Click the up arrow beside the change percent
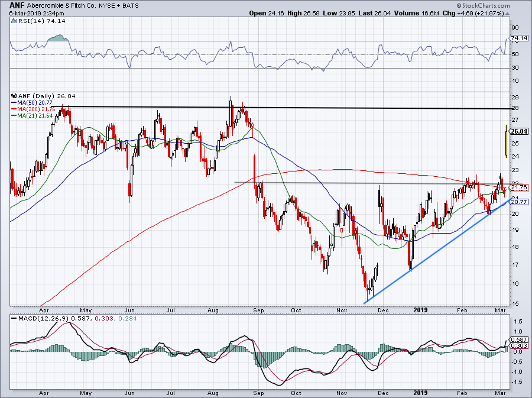This screenshot has height=398, width=532. pyautogui.click(x=507, y=14)
